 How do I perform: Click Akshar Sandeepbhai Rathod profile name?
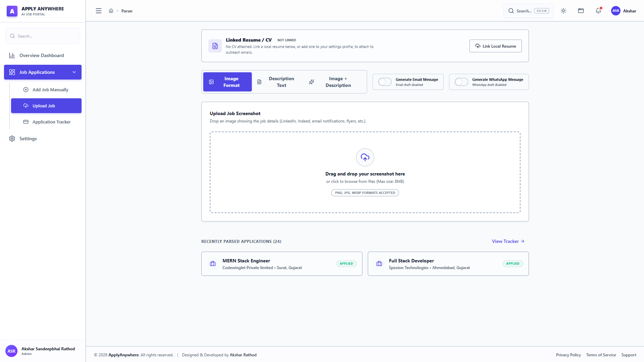coord(48,349)
